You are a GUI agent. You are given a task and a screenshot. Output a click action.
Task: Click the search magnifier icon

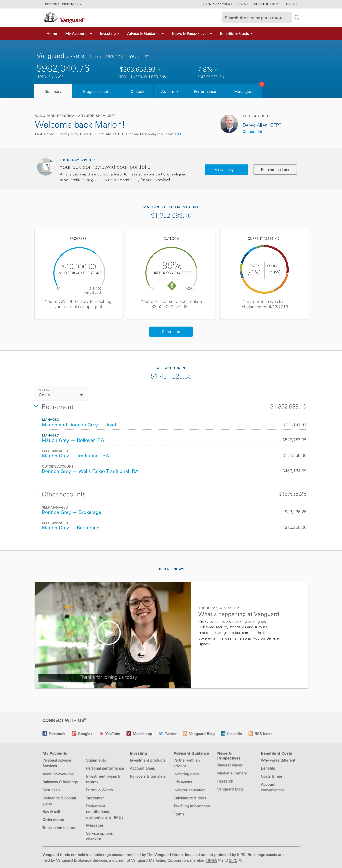pos(297,18)
